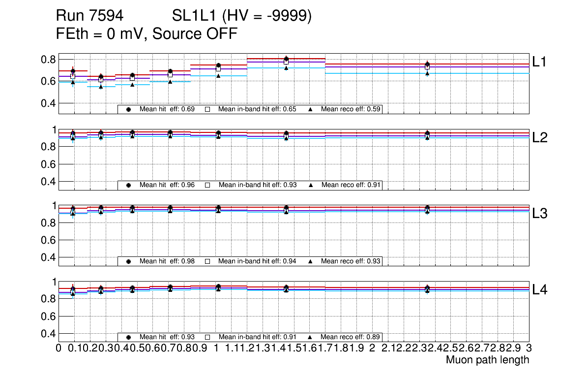
Task: Click the triangle marker in L2 legend
Action: click(311, 185)
